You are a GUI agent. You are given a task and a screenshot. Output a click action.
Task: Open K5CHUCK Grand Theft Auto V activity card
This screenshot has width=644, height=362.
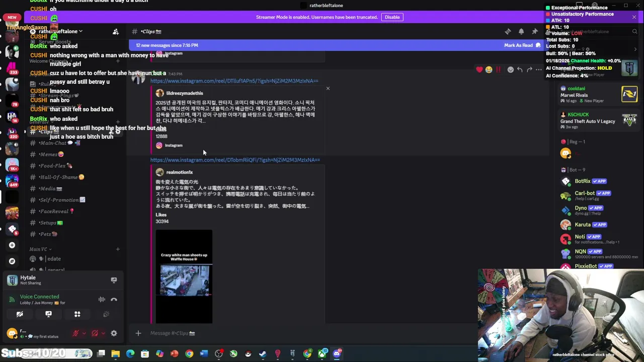point(599,121)
